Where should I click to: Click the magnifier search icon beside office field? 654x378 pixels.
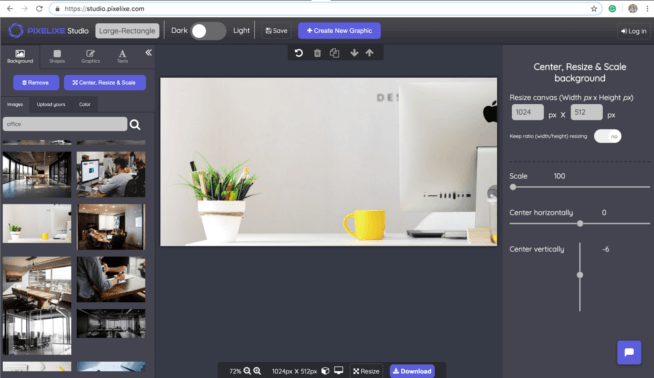[135, 124]
